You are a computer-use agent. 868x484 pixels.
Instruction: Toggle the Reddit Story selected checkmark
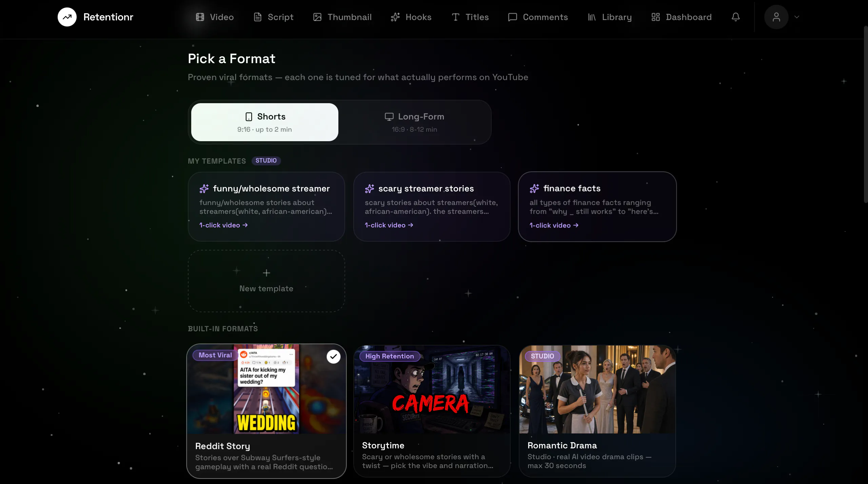(334, 356)
